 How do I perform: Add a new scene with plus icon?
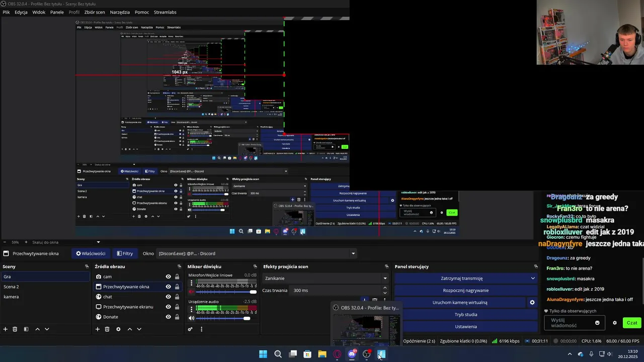[5, 329]
